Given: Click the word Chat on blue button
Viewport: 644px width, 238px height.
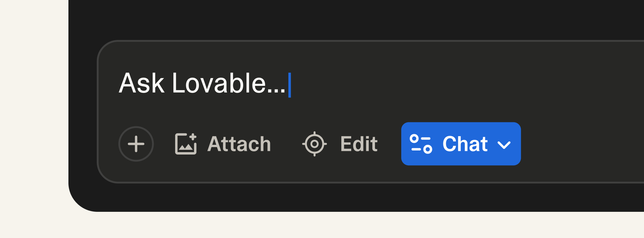Looking at the screenshot, I should point(465,144).
